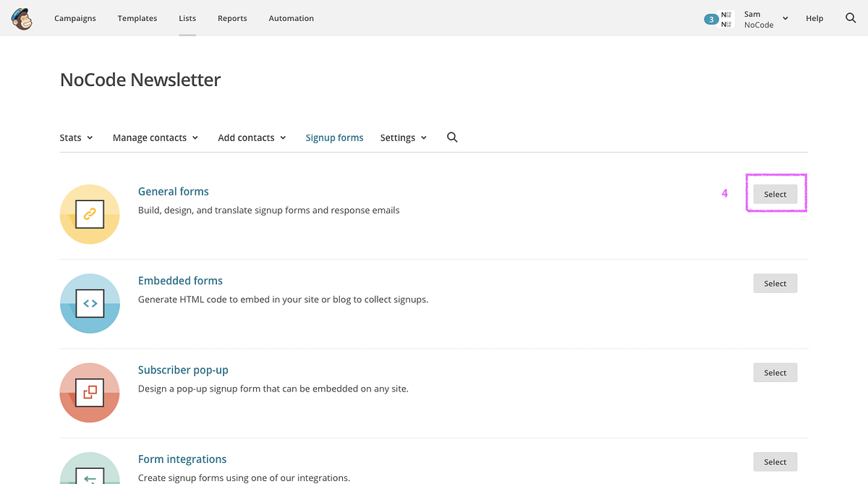Viewport: 868px width, 484px height.
Task: Open the notifications badge showing 3
Action: click(711, 20)
